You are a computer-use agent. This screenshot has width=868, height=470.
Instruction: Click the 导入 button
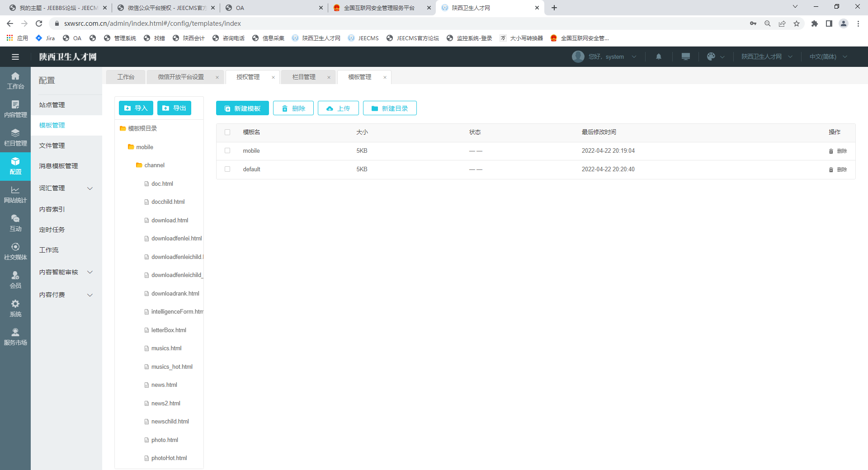pos(136,108)
